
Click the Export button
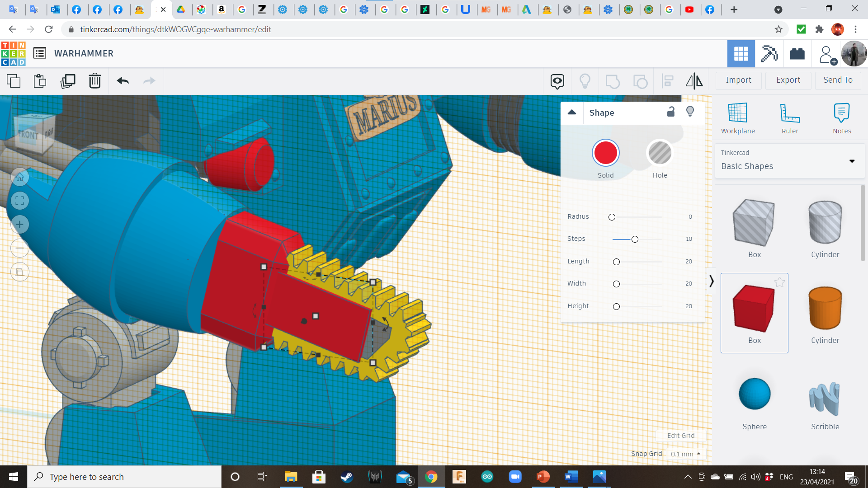coord(788,80)
